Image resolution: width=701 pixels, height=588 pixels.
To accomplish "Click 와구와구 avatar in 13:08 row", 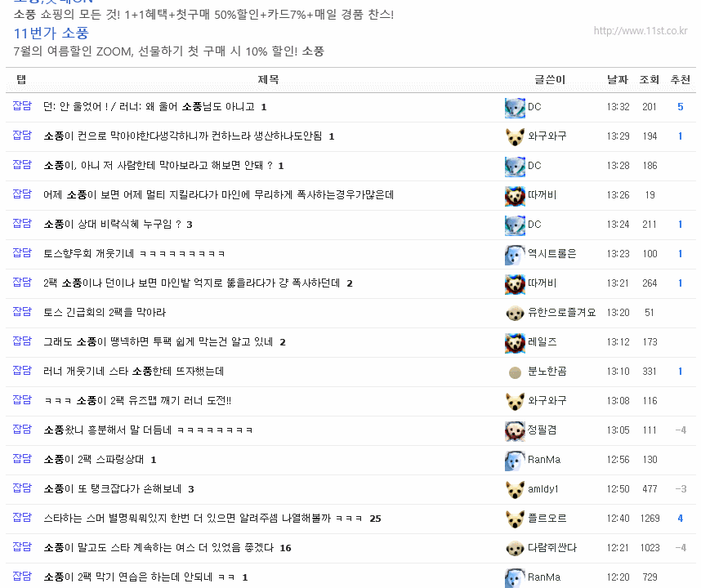I will click(515, 402).
